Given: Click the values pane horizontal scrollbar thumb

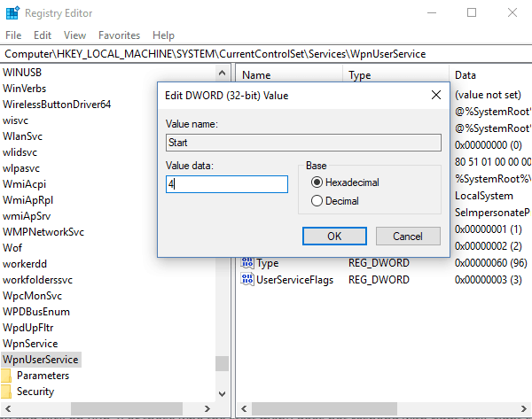Looking at the screenshot, I should [x=324, y=408].
